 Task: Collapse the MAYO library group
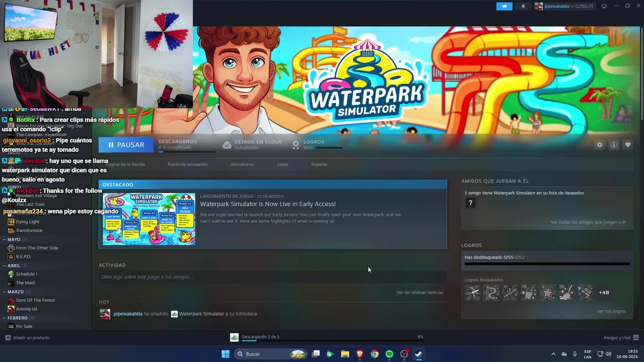click(x=14, y=239)
